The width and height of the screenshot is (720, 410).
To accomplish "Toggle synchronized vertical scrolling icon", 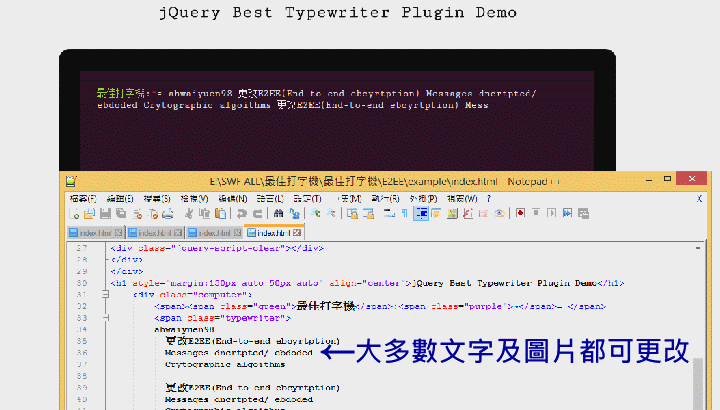I will click(x=353, y=213).
